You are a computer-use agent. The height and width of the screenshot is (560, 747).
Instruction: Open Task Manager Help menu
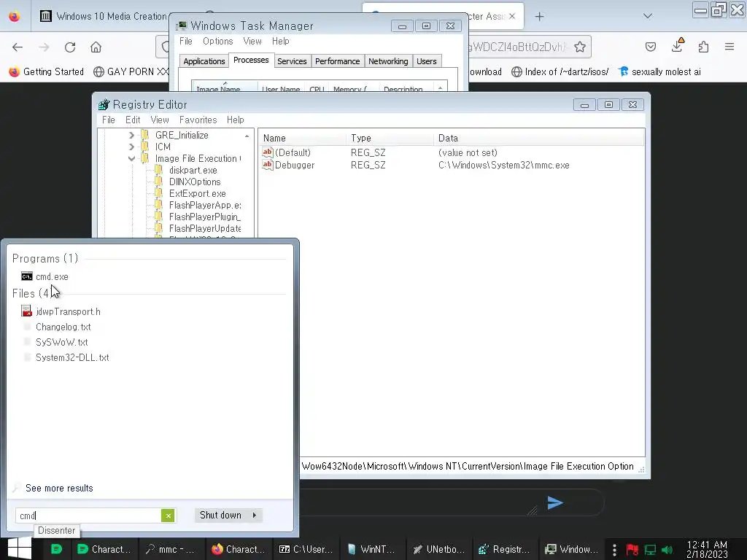click(x=281, y=42)
